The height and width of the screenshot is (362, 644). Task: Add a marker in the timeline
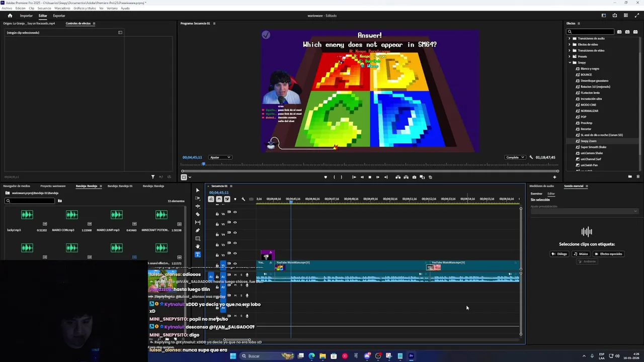235,199
